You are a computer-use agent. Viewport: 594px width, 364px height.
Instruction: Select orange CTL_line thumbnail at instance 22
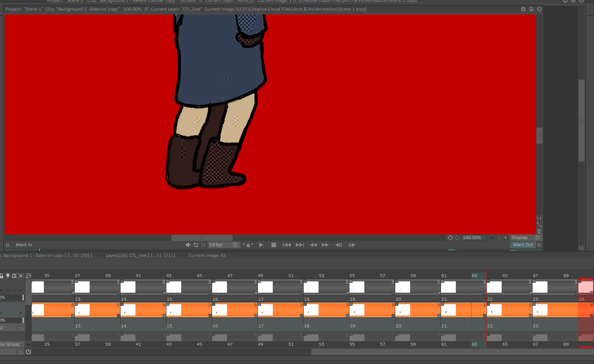point(494,310)
